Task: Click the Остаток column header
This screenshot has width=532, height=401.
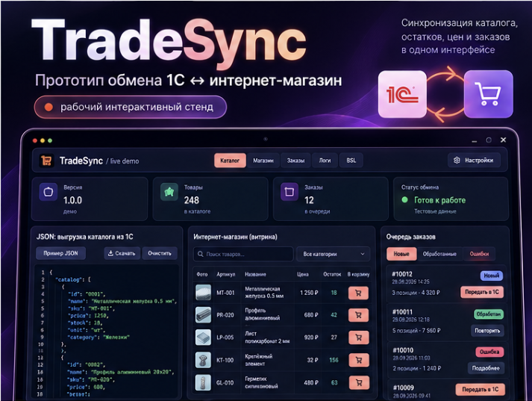Action: coord(332,274)
